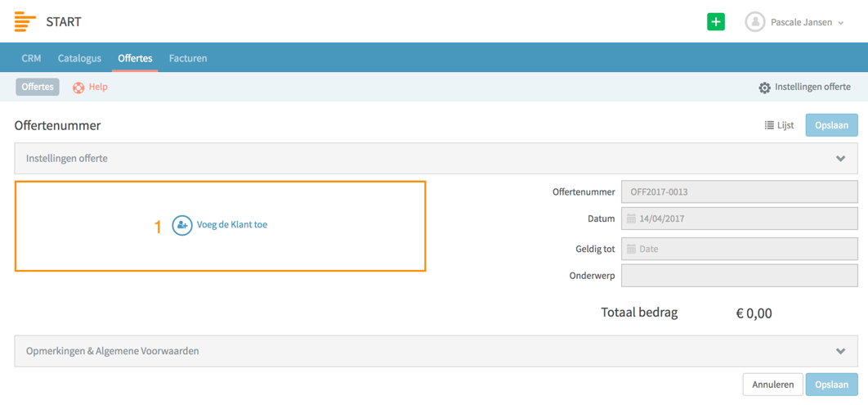Click the lifebuoy Help icon

78,88
